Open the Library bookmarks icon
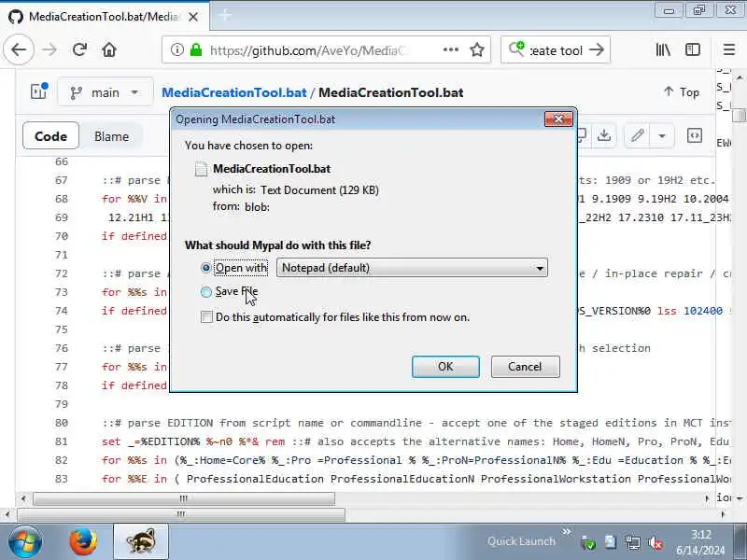The height and width of the screenshot is (560, 747). [663, 49]
